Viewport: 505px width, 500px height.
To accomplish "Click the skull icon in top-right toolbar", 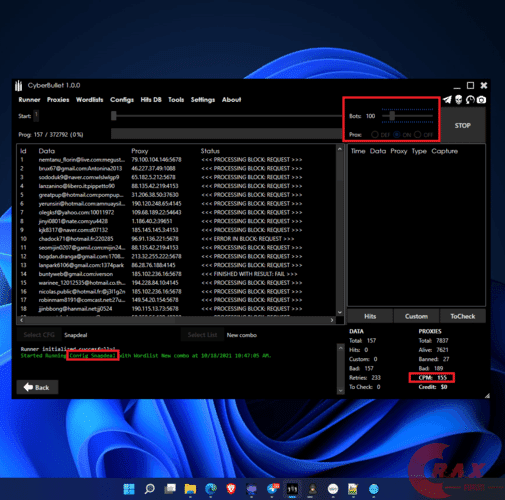I will [x=459, y=99].
